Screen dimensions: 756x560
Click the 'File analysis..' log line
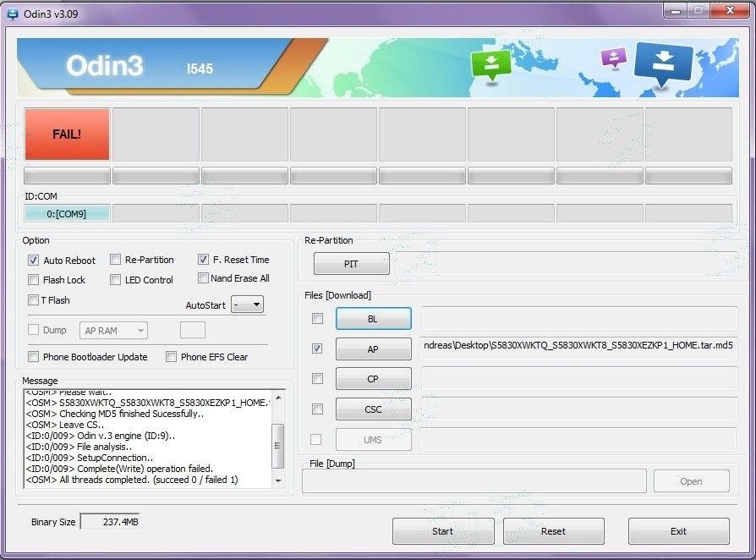(x=79, y=447)
